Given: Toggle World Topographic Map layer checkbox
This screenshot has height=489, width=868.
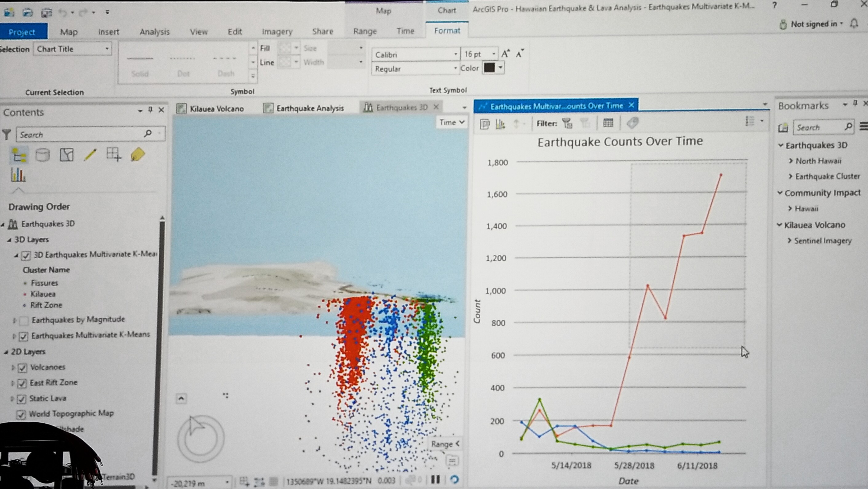Looking at the screenshot, I should point(21,414).
